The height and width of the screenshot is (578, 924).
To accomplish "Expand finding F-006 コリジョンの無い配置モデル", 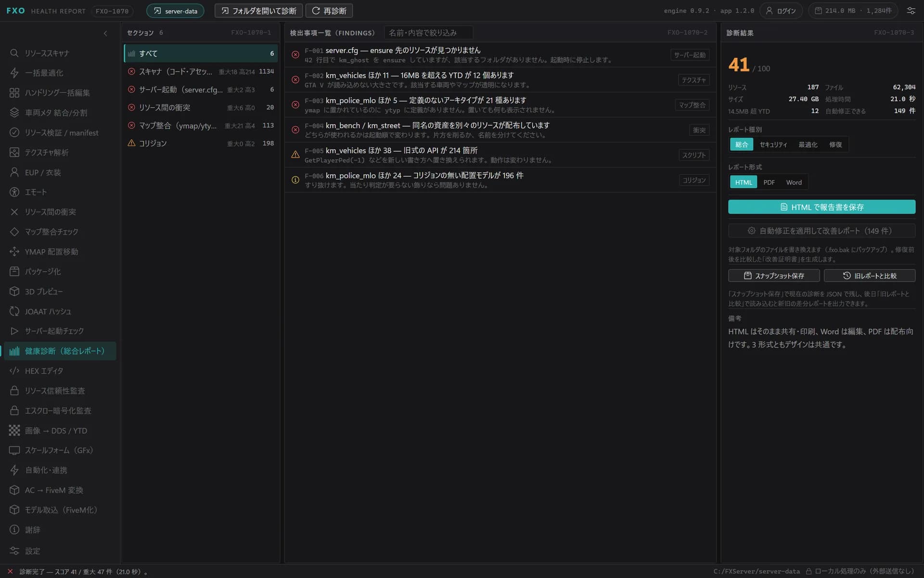I will coord(500,180).
